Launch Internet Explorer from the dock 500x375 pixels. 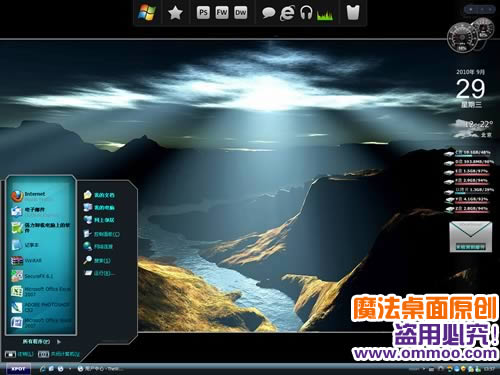287,13
